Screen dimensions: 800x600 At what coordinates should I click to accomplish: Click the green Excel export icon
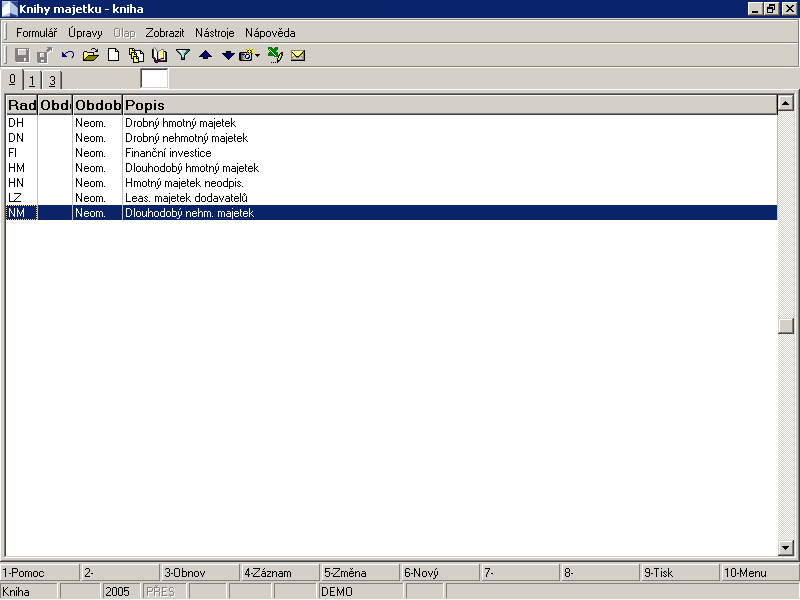tap(276, 55)
